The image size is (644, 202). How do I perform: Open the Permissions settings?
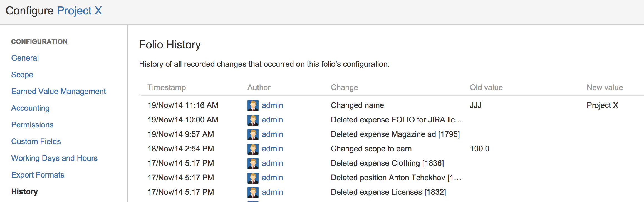[x=32, y=125]
